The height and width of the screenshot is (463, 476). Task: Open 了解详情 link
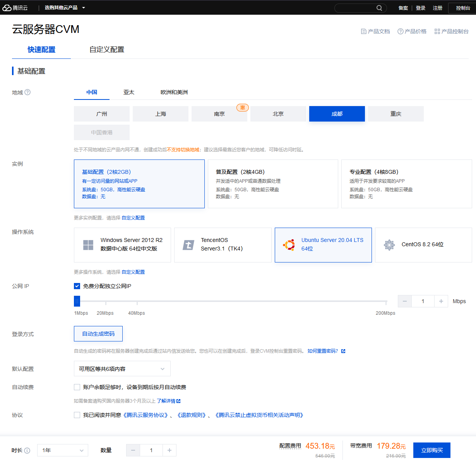pos(166,401)
